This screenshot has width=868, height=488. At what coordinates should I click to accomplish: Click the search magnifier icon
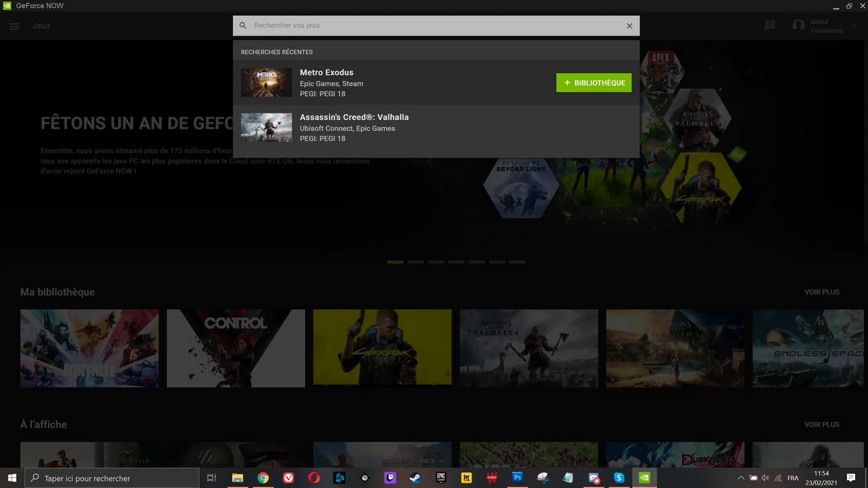(243, 26)
